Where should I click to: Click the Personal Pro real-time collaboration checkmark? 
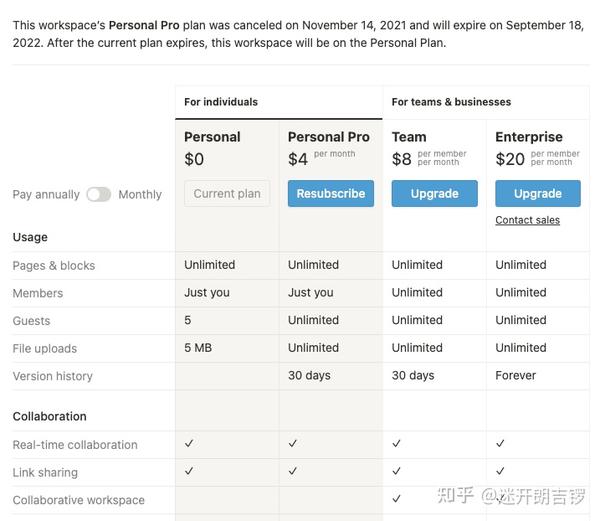tap(293, 443)
